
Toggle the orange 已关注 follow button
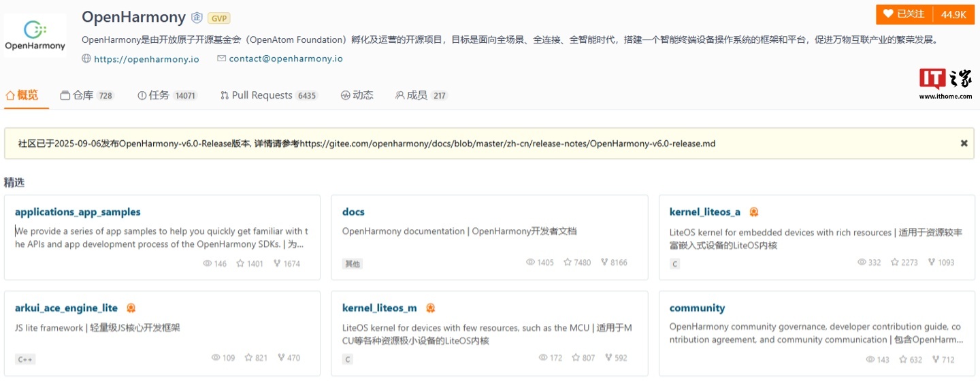coord(904,14)
